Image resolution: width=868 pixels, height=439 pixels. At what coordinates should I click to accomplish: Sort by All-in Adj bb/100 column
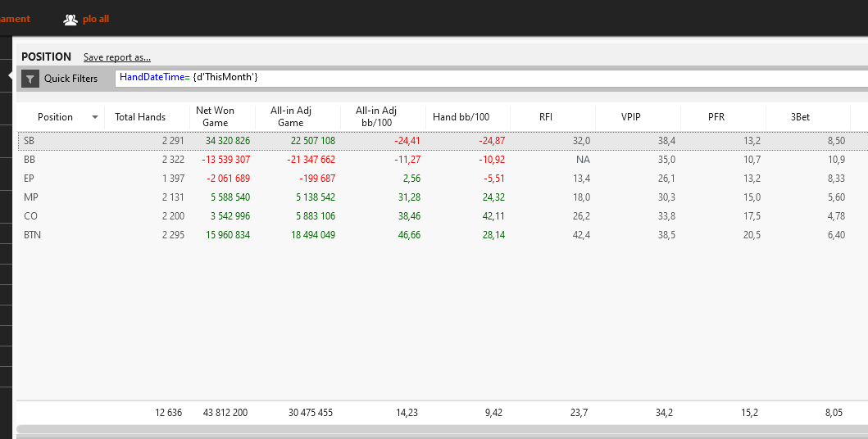pyautogui.click(x=376, y=116)
